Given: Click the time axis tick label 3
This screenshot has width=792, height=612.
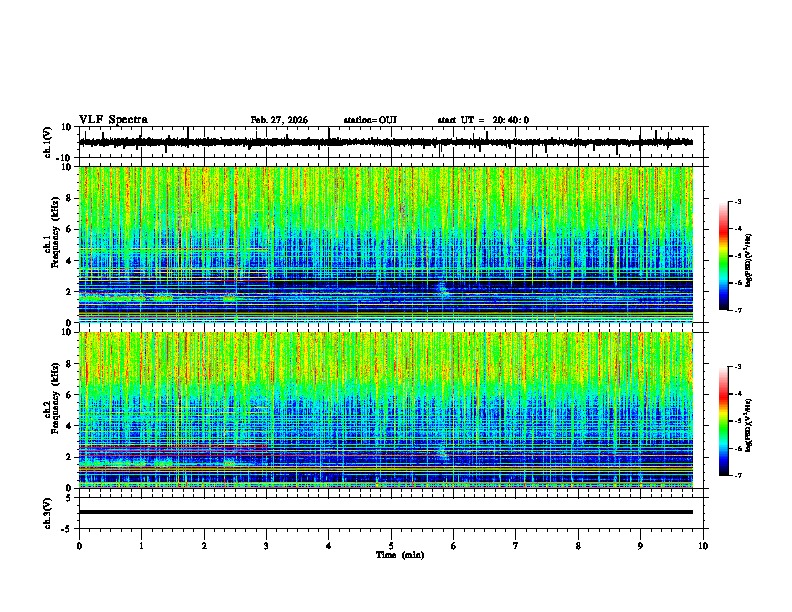Looking at the screenshot, I should point(266,546).
